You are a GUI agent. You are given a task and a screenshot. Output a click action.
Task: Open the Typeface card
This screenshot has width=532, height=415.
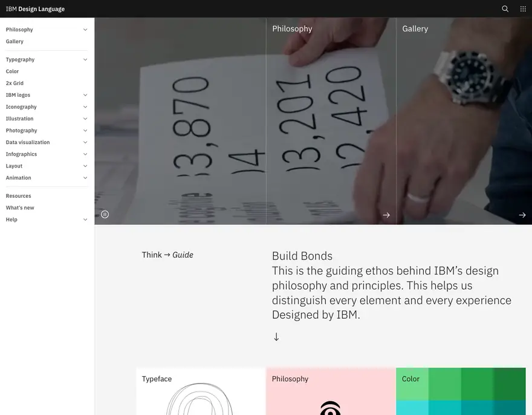pyautogui.click(x=201, y=391)
